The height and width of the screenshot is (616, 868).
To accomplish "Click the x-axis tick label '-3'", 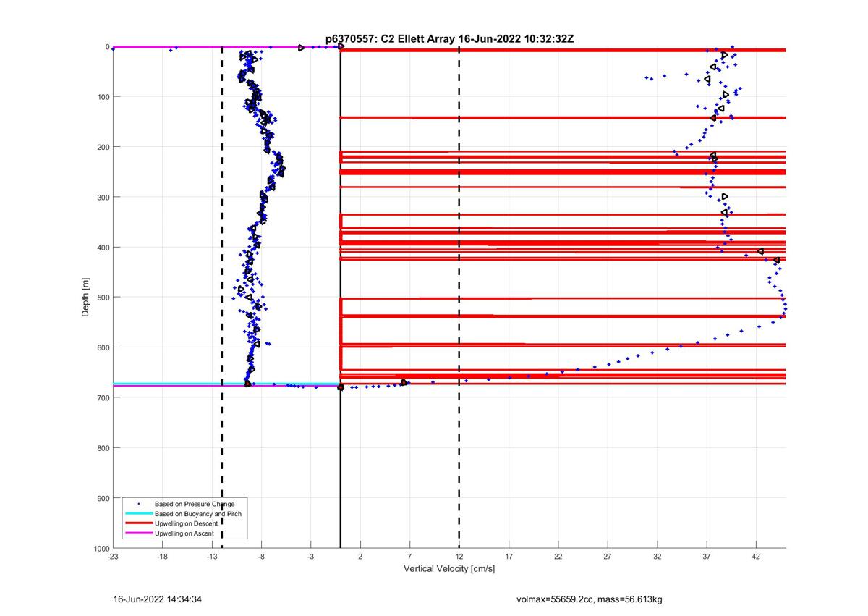I will coord(310,557).
